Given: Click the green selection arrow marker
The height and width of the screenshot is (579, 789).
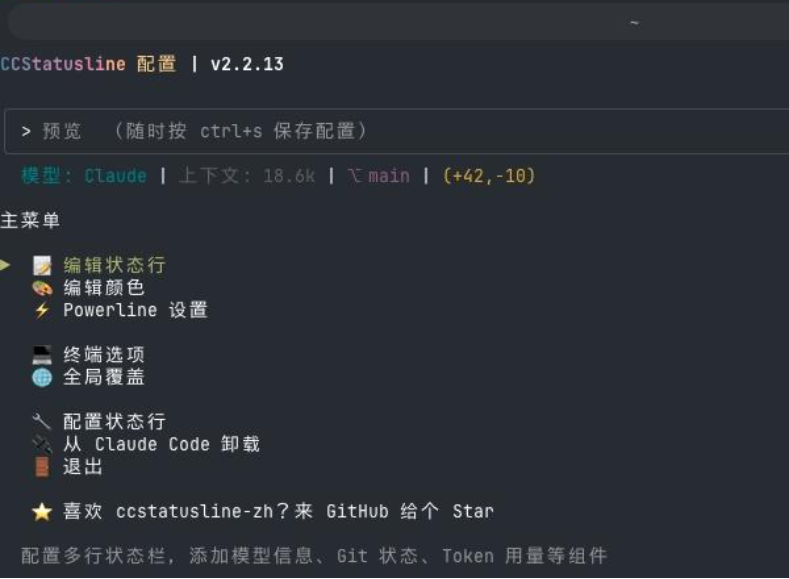Looking at the screenshot, I should click(6, 265).
